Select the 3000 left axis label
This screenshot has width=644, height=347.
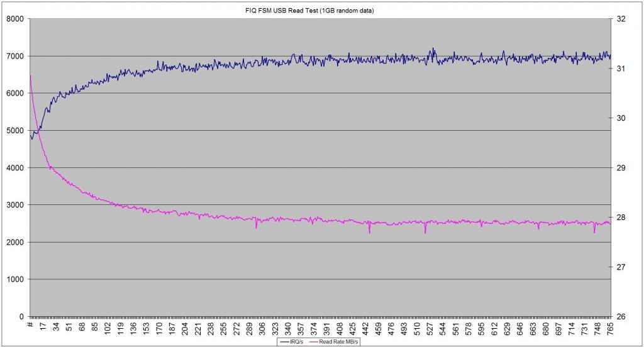14,206
